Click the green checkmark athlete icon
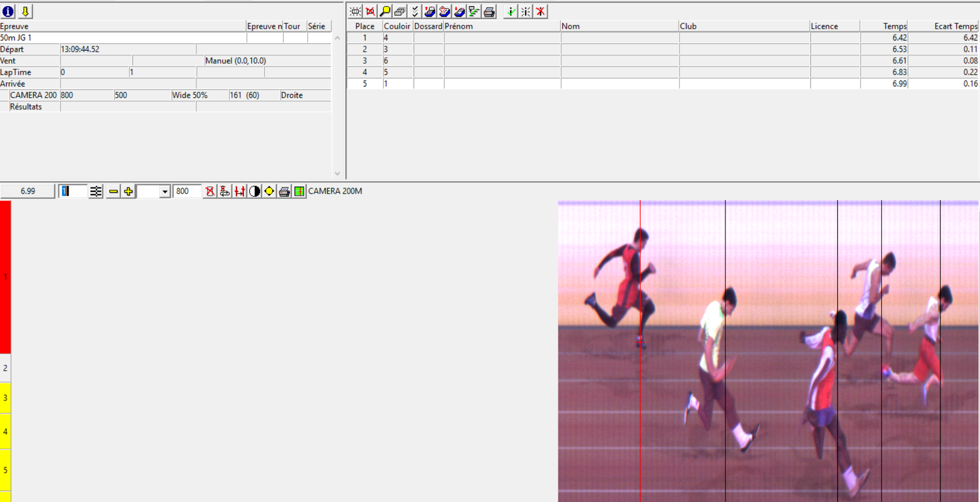This screenshot has width=980, height=502. [511, 11]
